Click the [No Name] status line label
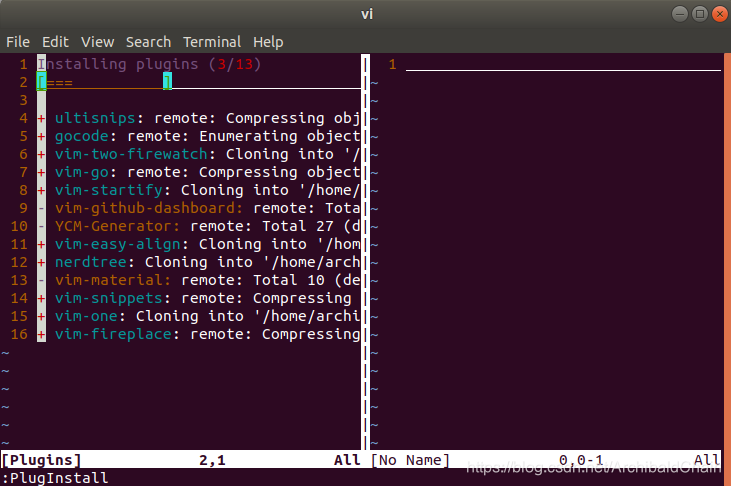 click(x=410, y=460)
